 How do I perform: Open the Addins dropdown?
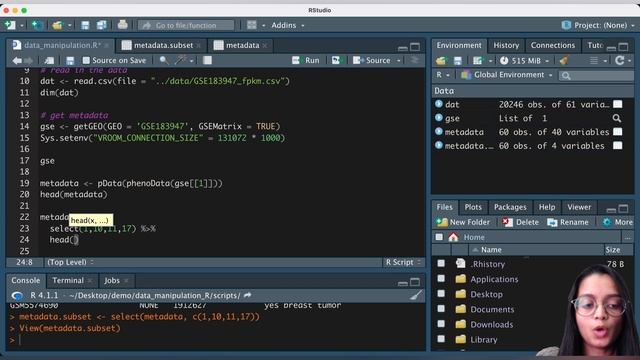tap(288, 25)
